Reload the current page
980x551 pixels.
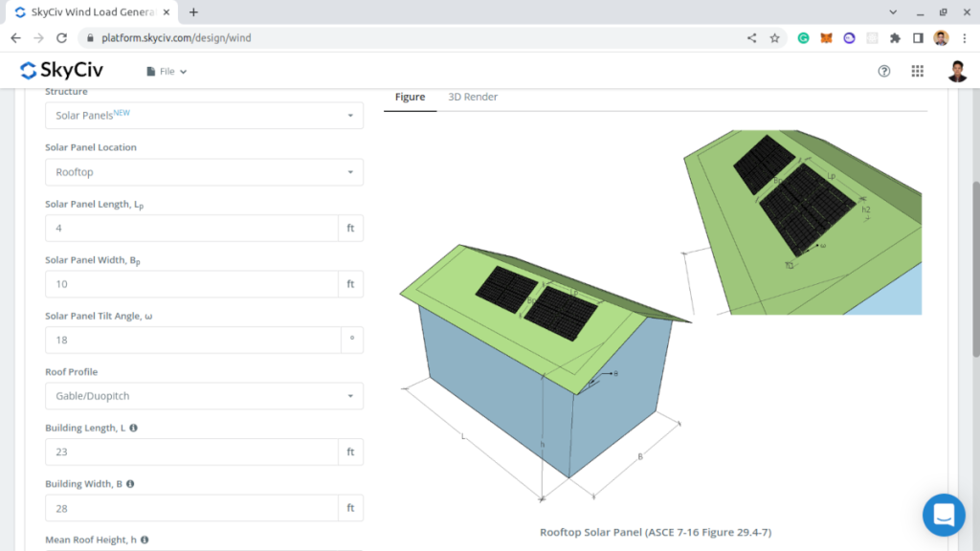[x=60, y=38]
